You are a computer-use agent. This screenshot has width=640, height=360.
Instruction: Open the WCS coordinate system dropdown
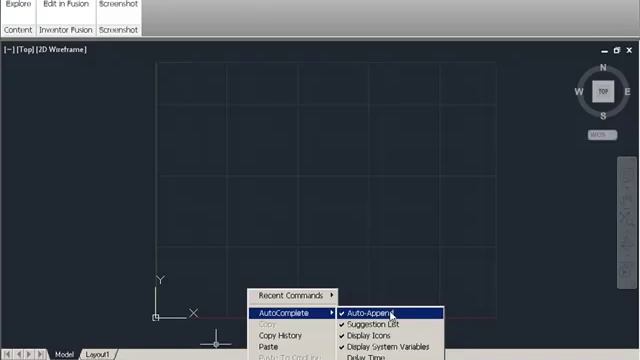coord(602,135)
